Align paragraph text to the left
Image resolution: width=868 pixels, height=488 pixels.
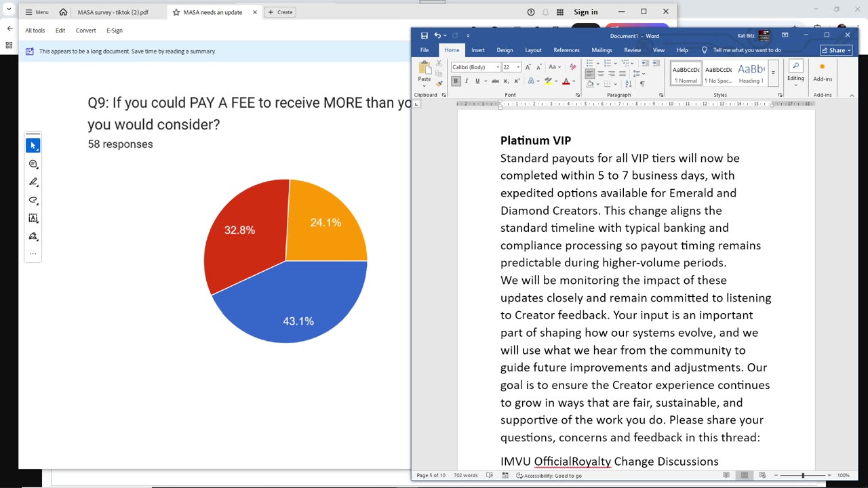click(x=590, y=74)
